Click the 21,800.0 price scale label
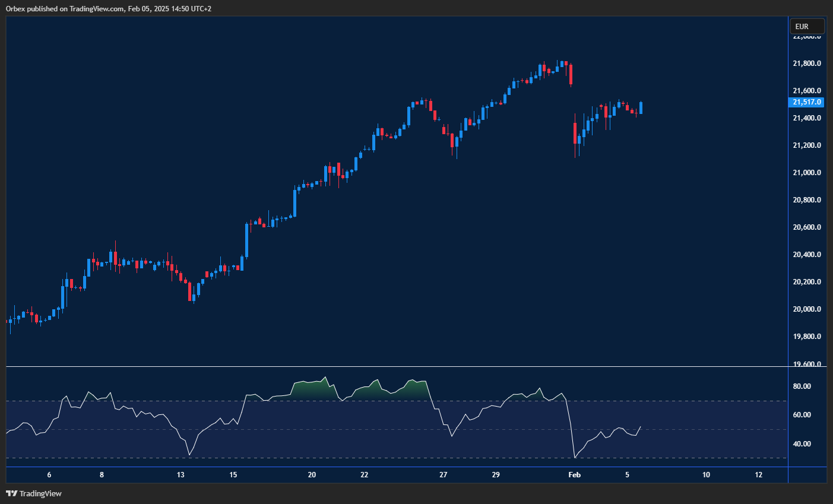The width and height of the screenshot is (833, 504). (807, 64)
